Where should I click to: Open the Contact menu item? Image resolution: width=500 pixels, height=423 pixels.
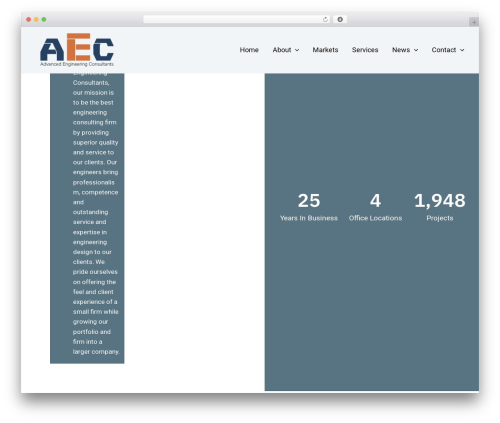click(444, 50)
